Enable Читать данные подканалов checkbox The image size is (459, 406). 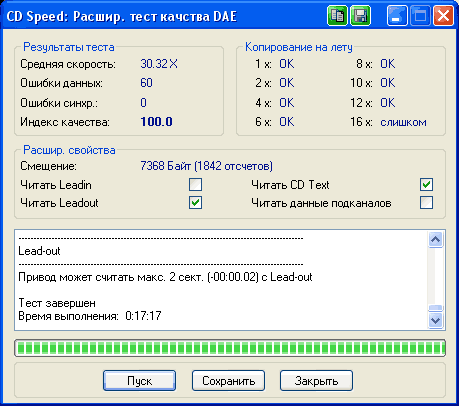[x=427, y=203]
